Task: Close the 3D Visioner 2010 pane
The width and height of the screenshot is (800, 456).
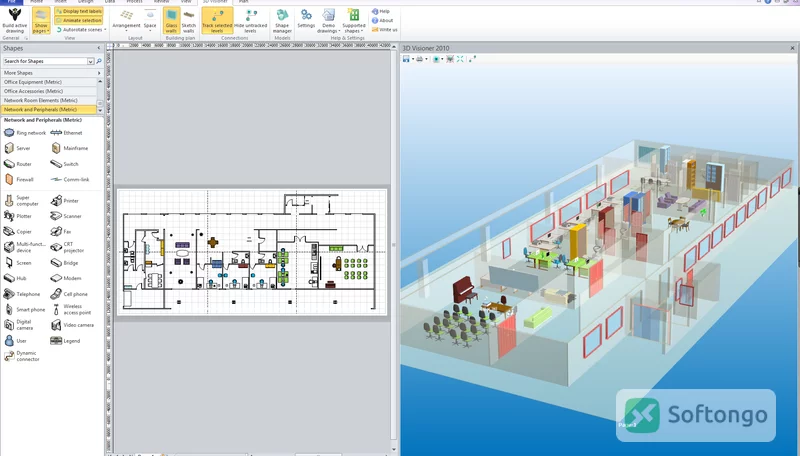Action: click(792, 48)
